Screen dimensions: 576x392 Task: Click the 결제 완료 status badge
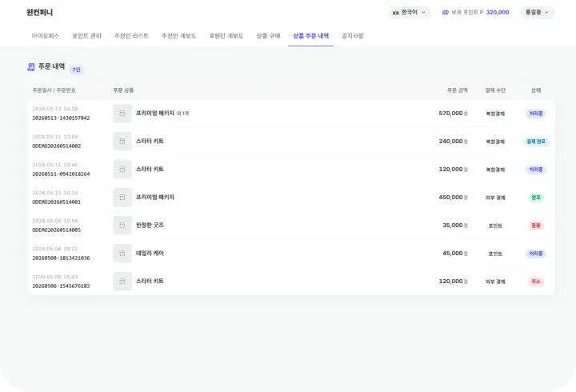[535, 142]
